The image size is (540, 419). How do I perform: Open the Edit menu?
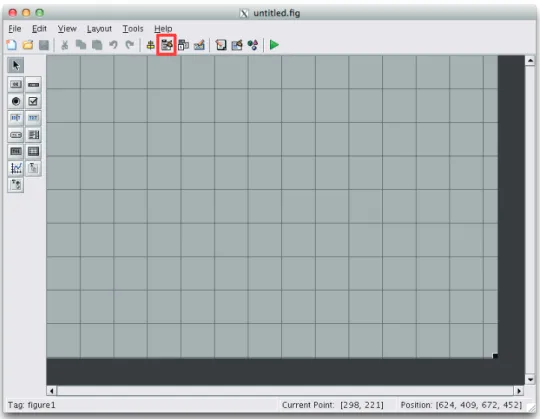point(39,29)
